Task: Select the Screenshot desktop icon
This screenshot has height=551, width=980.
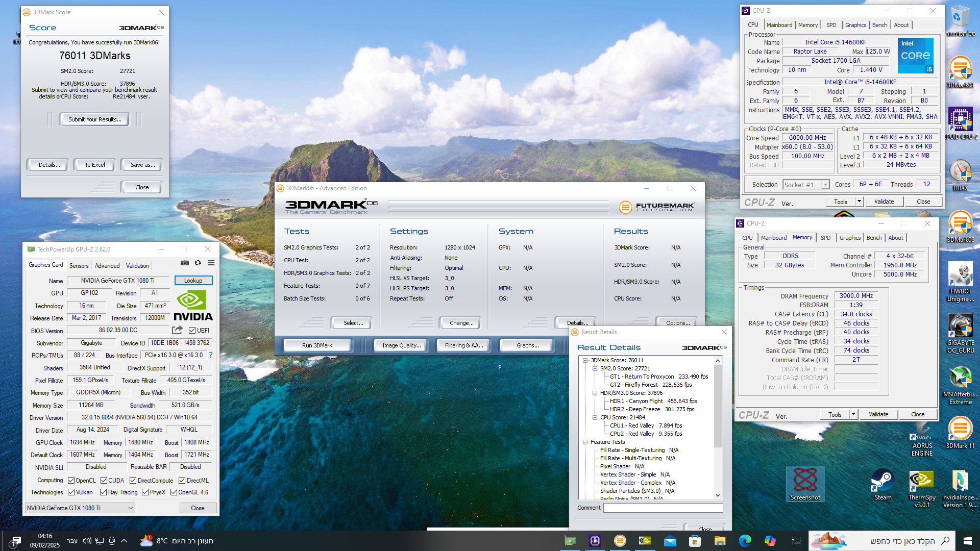Action: coord(805,485)
